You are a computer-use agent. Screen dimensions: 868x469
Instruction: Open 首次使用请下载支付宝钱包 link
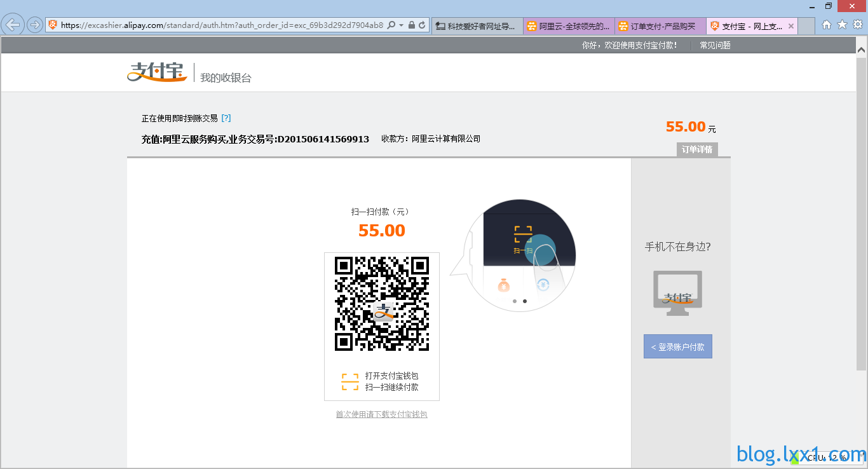(x=381, y=414)
